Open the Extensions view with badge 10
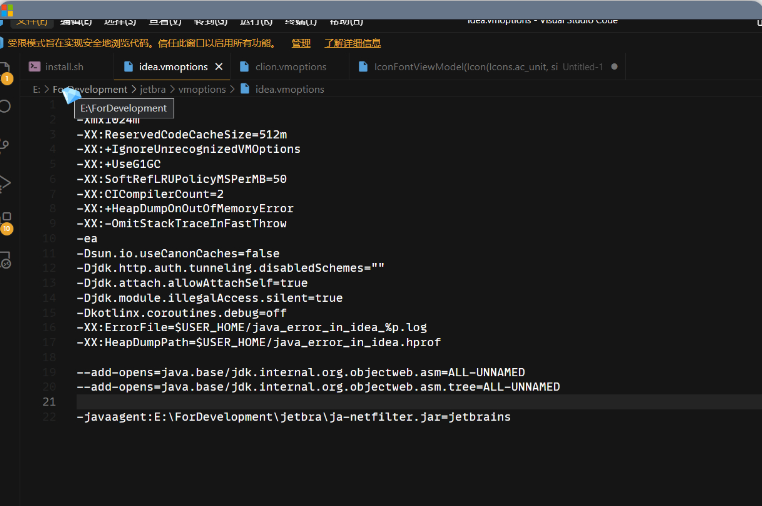 coord(6,221)
